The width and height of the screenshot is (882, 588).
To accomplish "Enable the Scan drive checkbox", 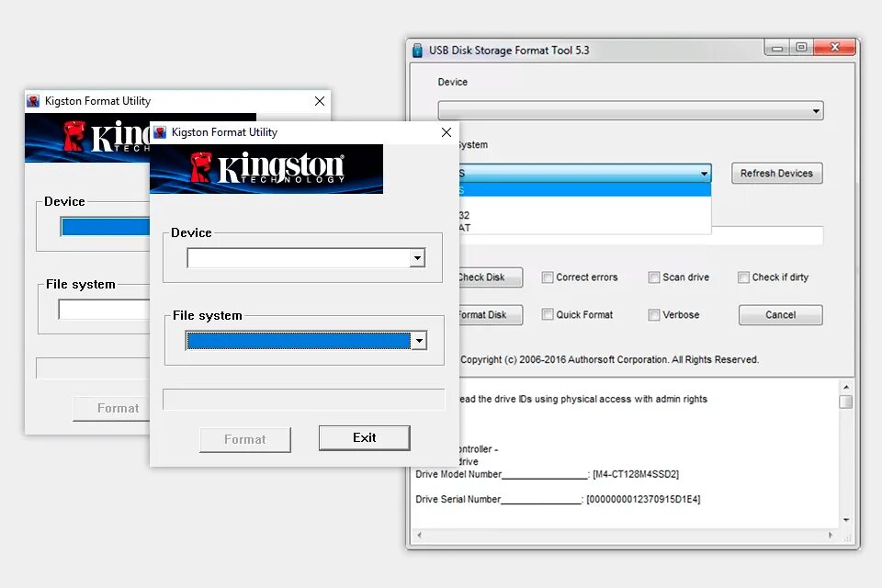I will pos(653,277).
